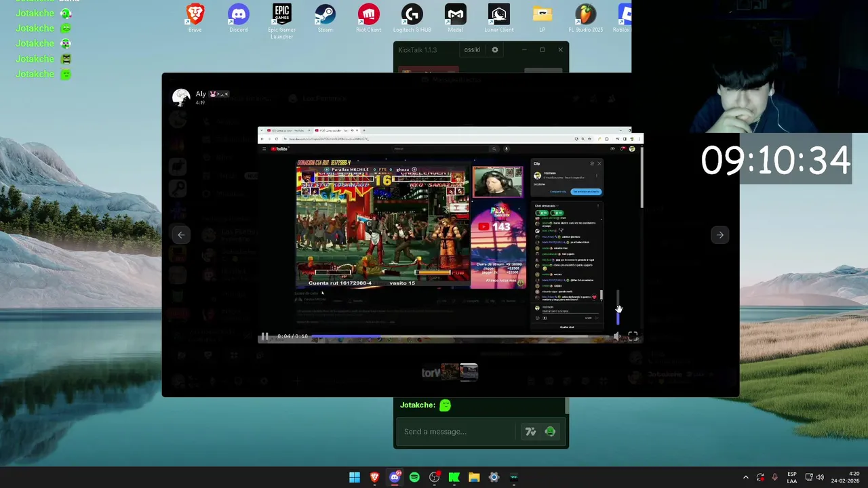Viewport: 868px width, 488px height.
Task: Mute the video with the speaker icon
Action: (x=616, y=336)
